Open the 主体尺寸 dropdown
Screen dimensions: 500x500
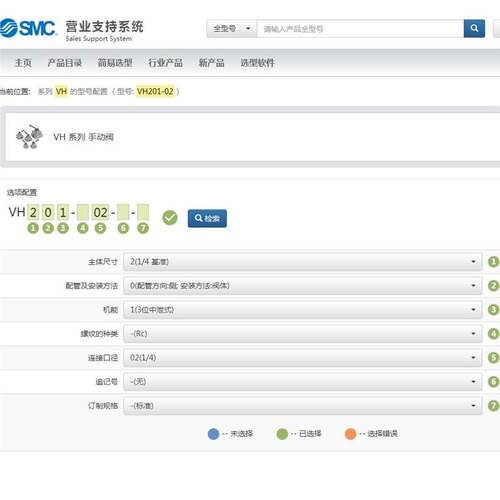[303, 262]
